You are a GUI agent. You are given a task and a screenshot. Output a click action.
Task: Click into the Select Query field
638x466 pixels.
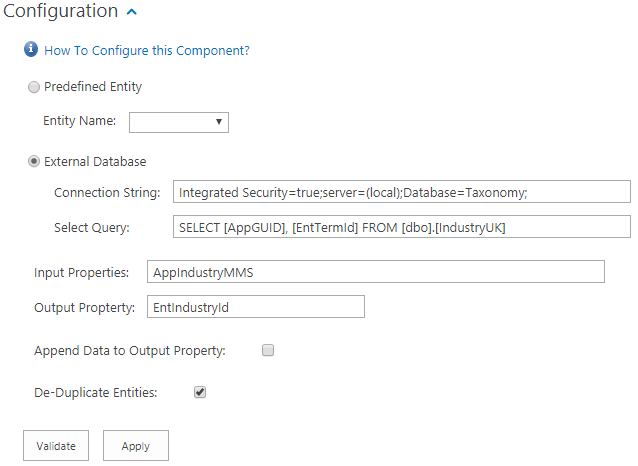(x=401, y=227)
